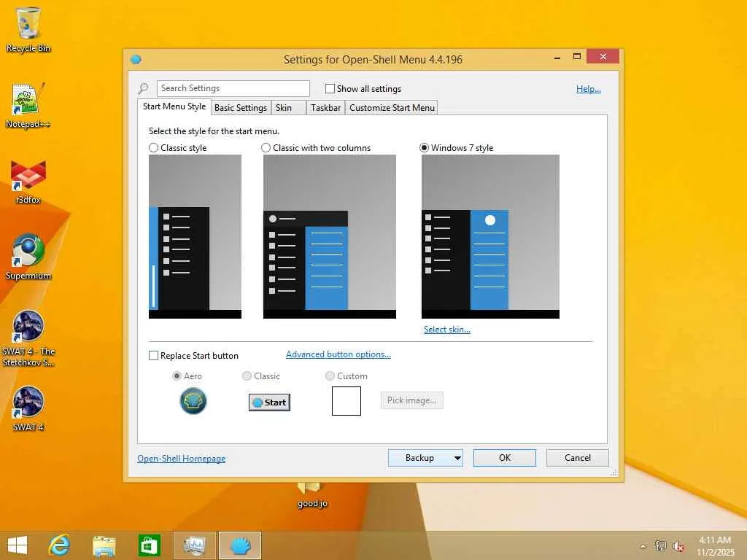The image size is (747, 560).
Task: Click the Open-Shell taskbar button
Action: (240, 545)
